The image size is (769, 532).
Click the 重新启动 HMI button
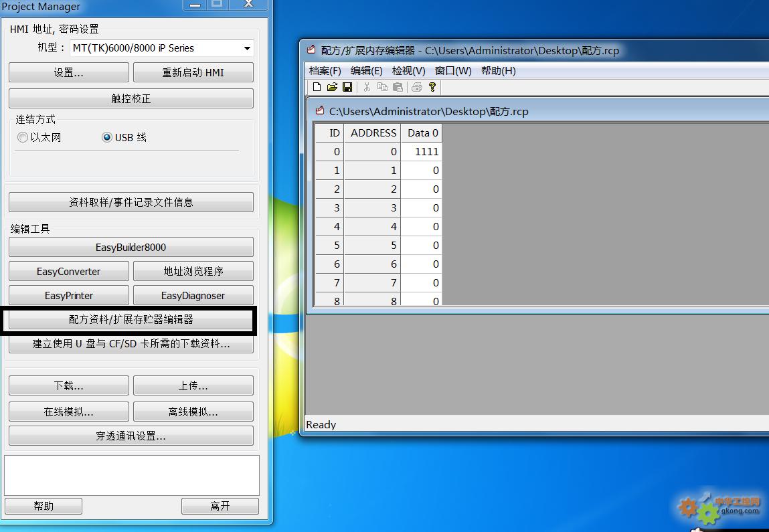[x=193, y=72]
